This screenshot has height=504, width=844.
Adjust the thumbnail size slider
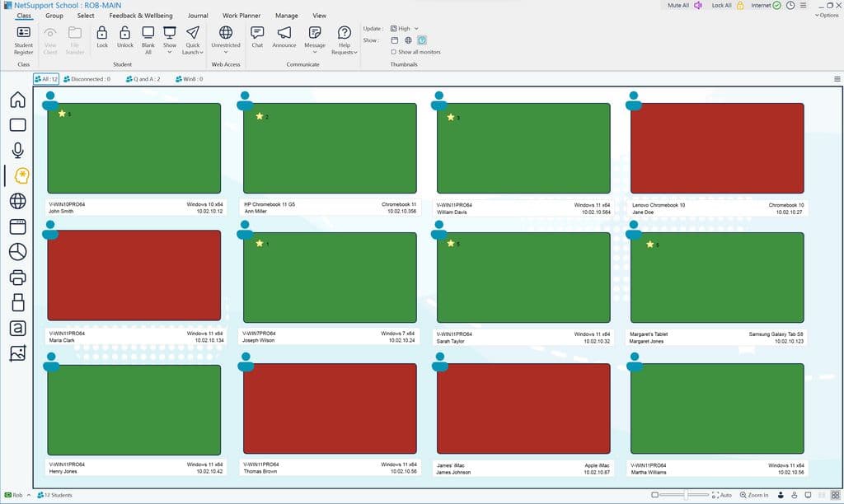pyautogui.click(x=684, y=495)
